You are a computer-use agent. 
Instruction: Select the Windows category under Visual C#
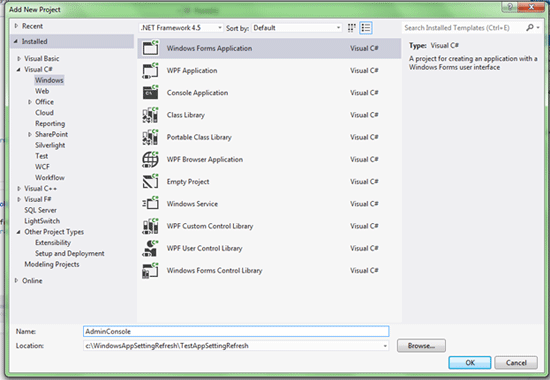coord(49,80)
